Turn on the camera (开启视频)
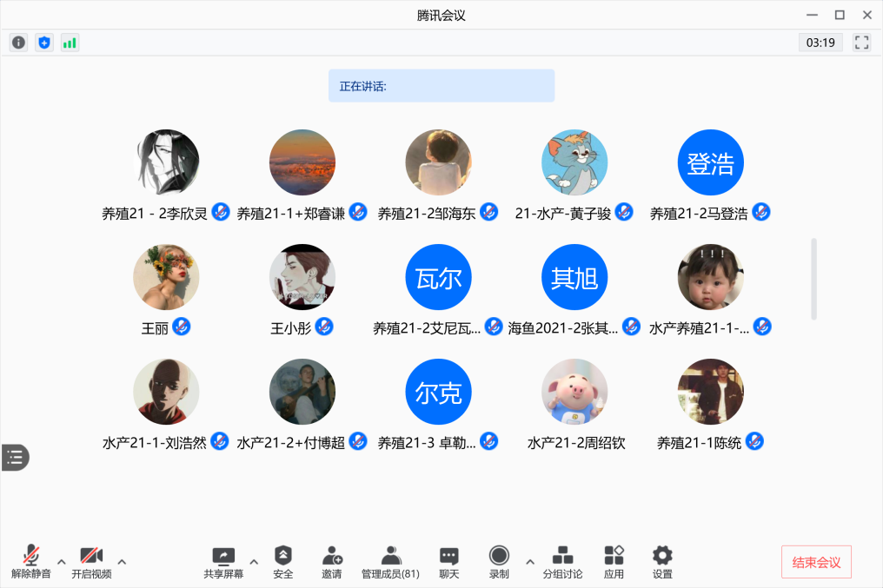 point(91,562)
